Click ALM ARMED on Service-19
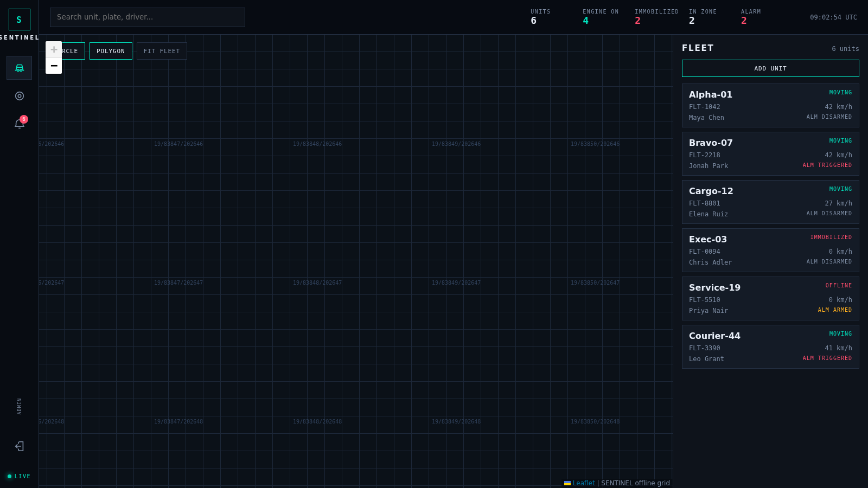The image size is (868, 488). coord(835,310)
